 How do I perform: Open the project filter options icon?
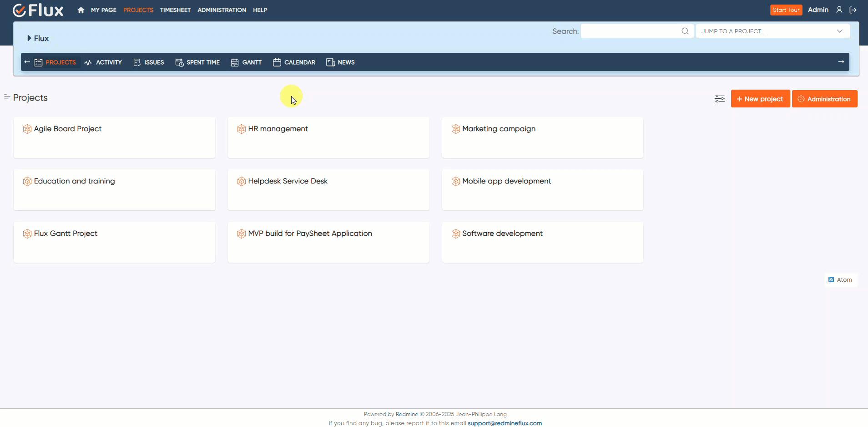coord(719,99)
